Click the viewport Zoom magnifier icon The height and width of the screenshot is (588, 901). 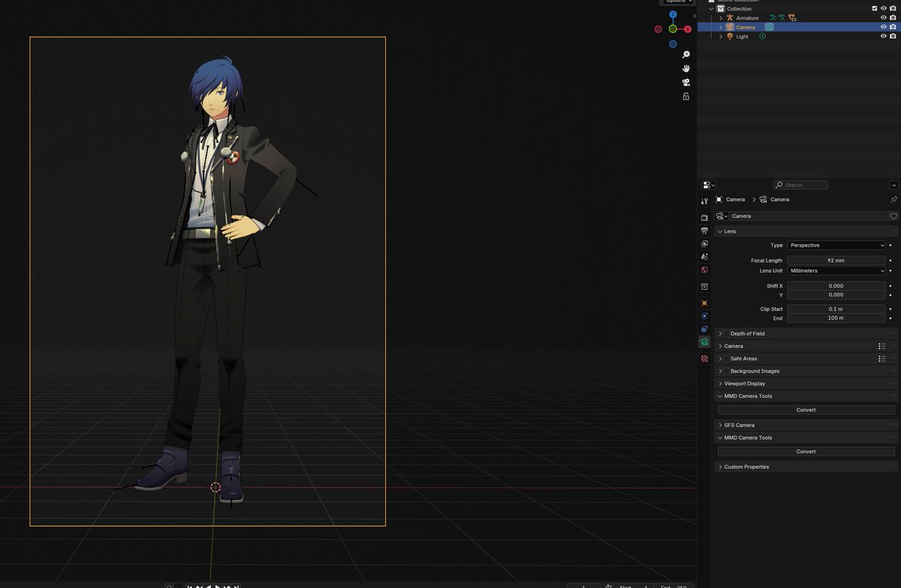coord(686,55)
